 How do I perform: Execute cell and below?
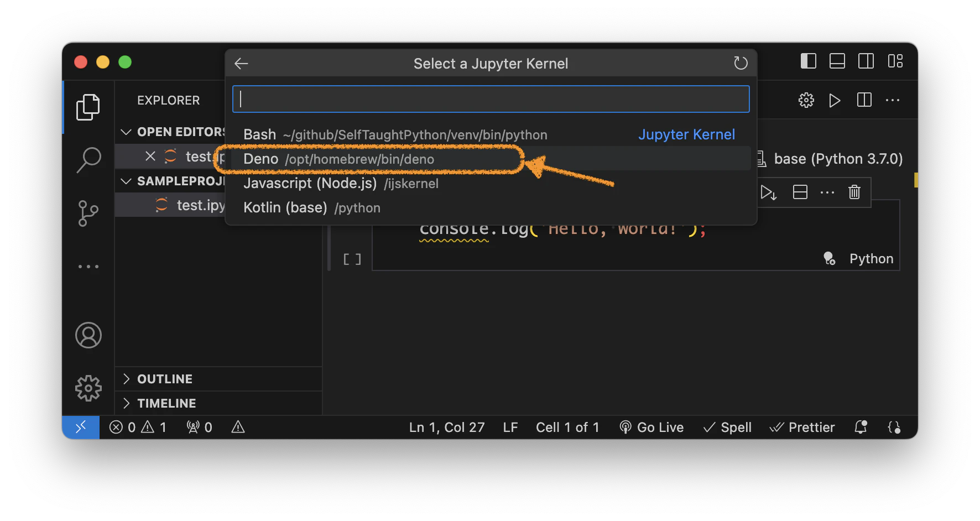pyautogui.click(x=769, y=192)
